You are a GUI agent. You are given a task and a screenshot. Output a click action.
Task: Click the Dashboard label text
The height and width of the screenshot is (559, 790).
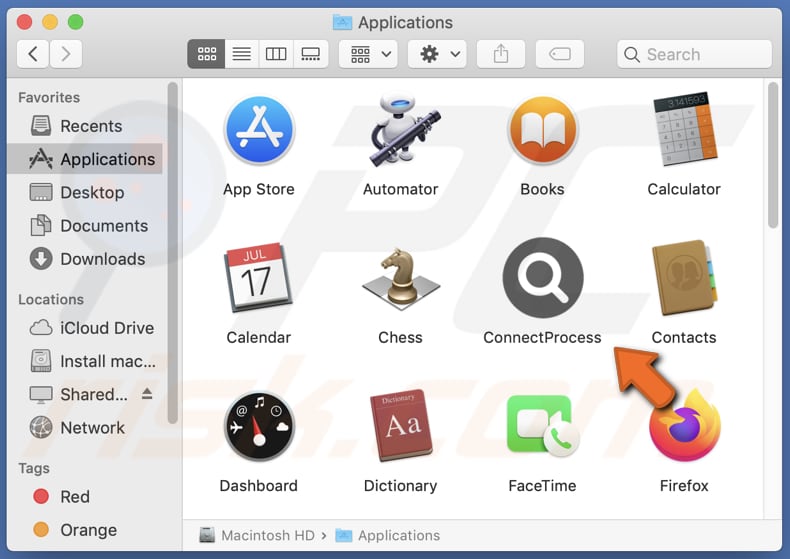pos(258,485)
